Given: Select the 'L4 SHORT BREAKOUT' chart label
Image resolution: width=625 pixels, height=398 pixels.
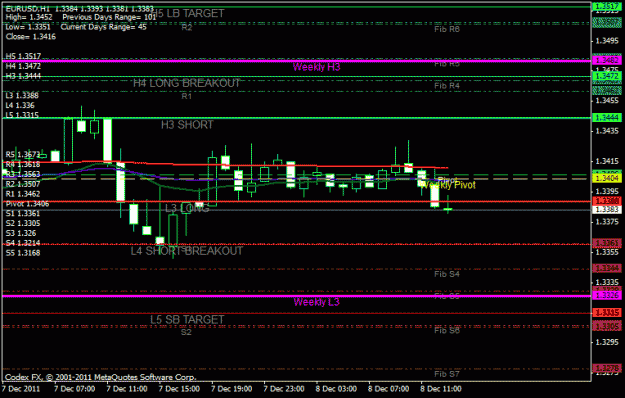Looking at the screenshot, I should tap(187, 251).
